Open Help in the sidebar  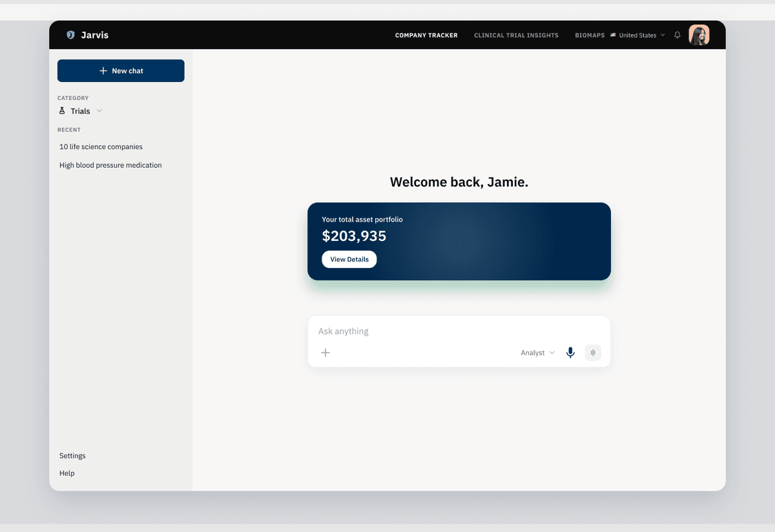[x=67, y=473]
